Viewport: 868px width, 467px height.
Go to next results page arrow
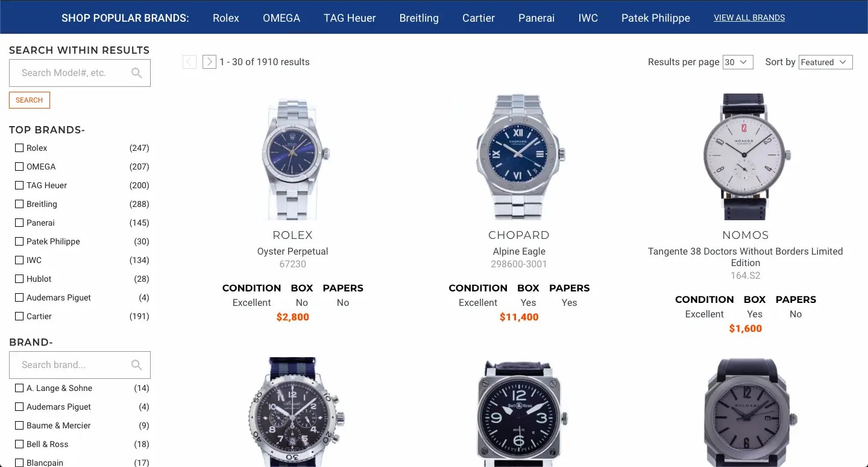(209, 62)
